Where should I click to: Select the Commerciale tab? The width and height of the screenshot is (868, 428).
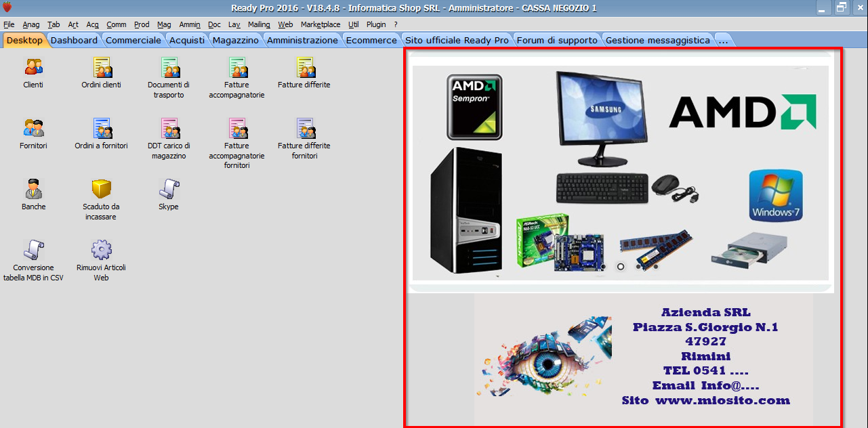coord(133,40)
